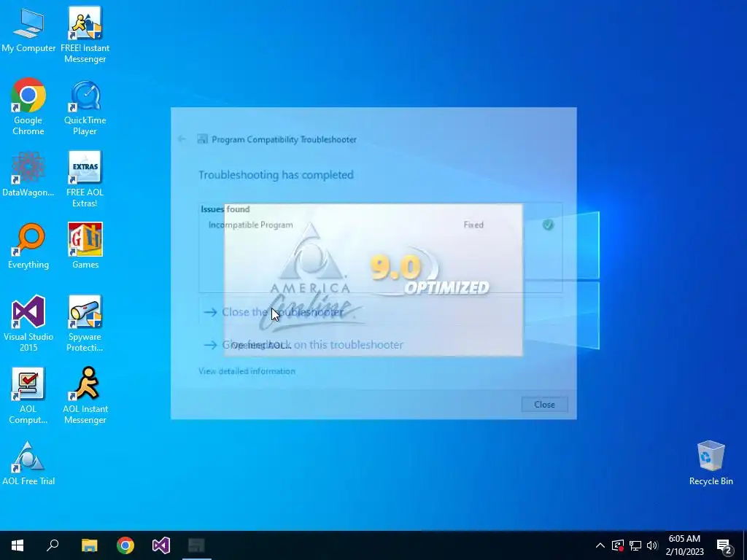Click 'Close the troubleshooter' link
The image size is (747, 560).
coord(282,312)
